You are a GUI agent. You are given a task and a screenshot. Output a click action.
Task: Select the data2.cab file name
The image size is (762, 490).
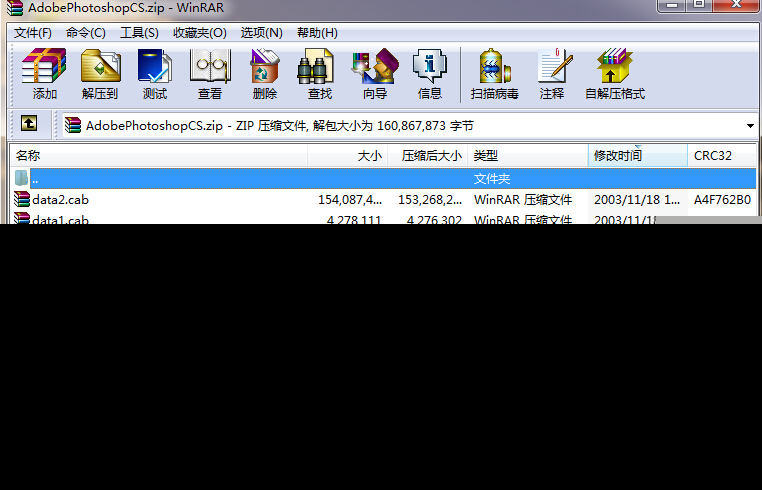tap(60, 200)
